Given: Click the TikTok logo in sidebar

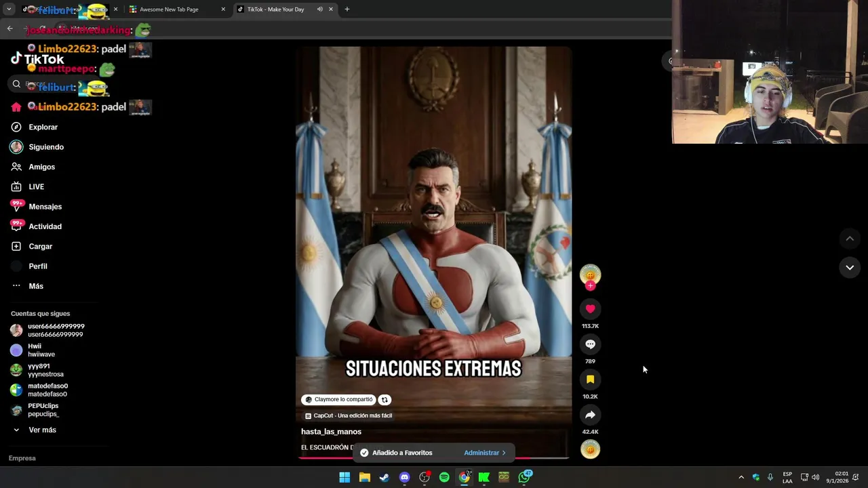Looking at the screenshot, I should (37, 59).
